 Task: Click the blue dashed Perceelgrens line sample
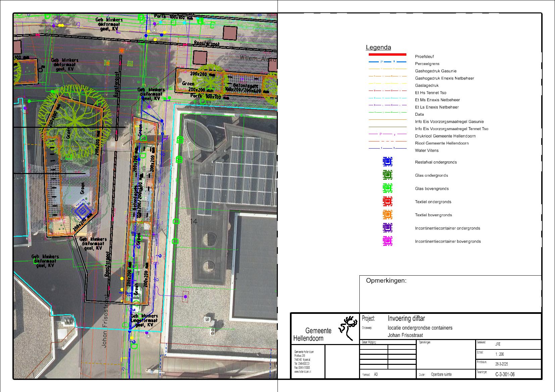pyautogui.click(x=387, y=62)
